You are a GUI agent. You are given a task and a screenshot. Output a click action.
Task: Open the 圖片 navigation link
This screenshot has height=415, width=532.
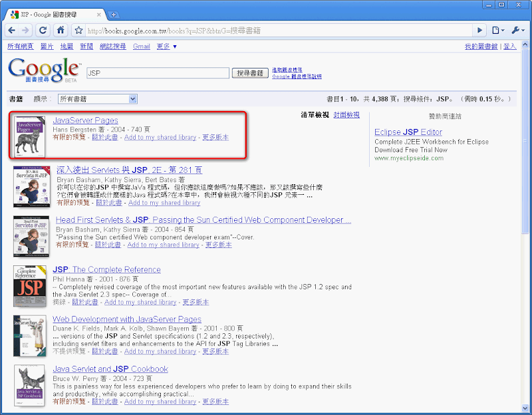click(x=47, y=47)
